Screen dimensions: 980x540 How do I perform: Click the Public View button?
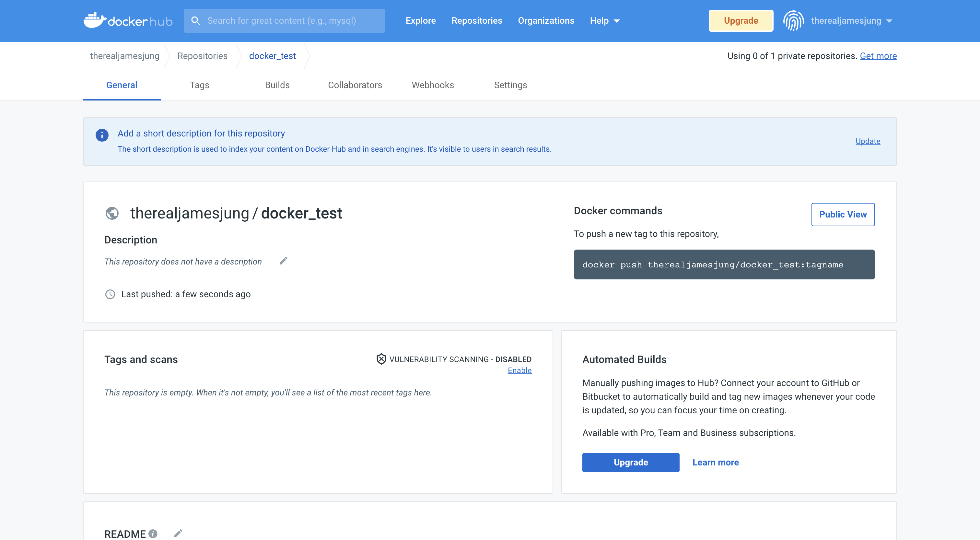click(x=843, y=214)
